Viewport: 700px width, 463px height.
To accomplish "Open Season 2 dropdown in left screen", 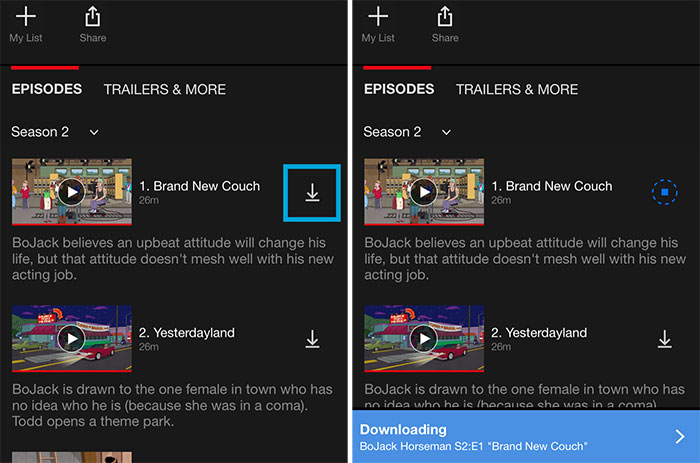I will click(x=55, y=132).
